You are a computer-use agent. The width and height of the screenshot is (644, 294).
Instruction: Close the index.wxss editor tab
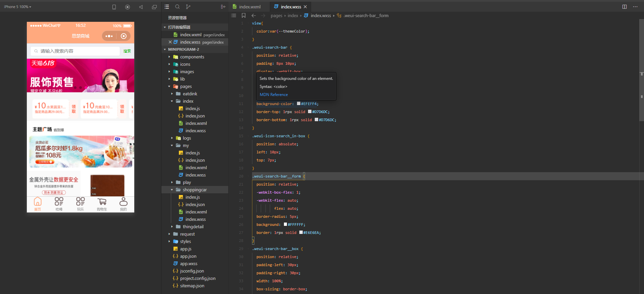(x=305, y=7)
